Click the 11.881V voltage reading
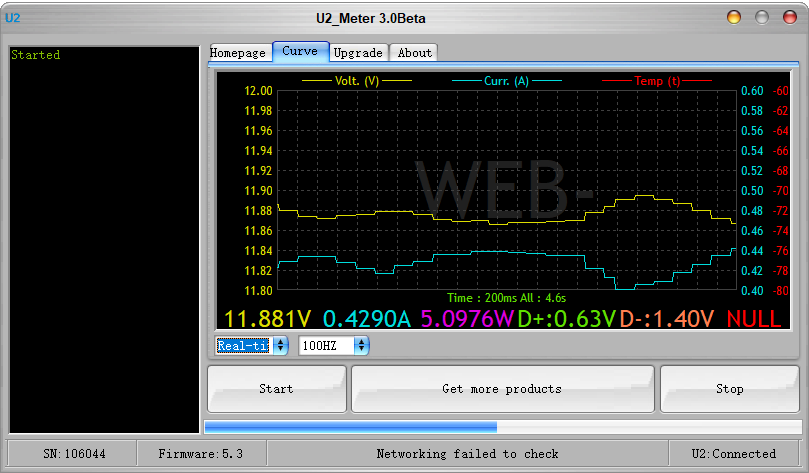The width and height of the screenshot is (809, 473). [268, 319]
